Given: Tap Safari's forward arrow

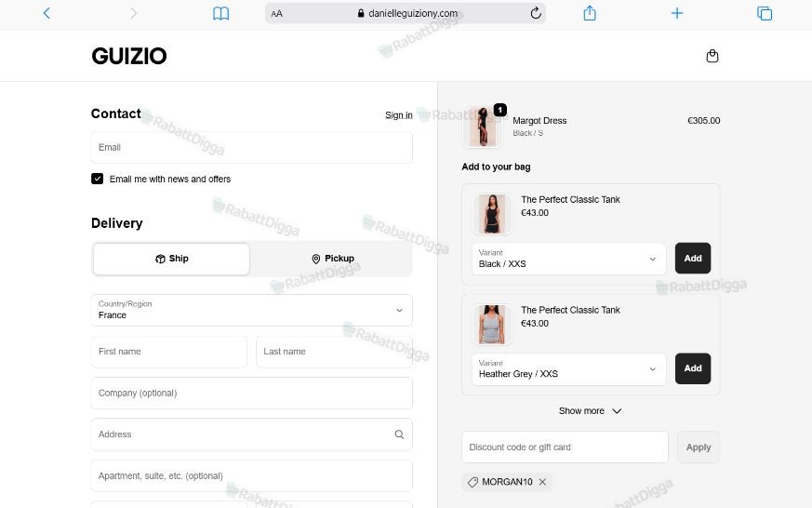Looking at the screenshot, I should tap(134, 13).
